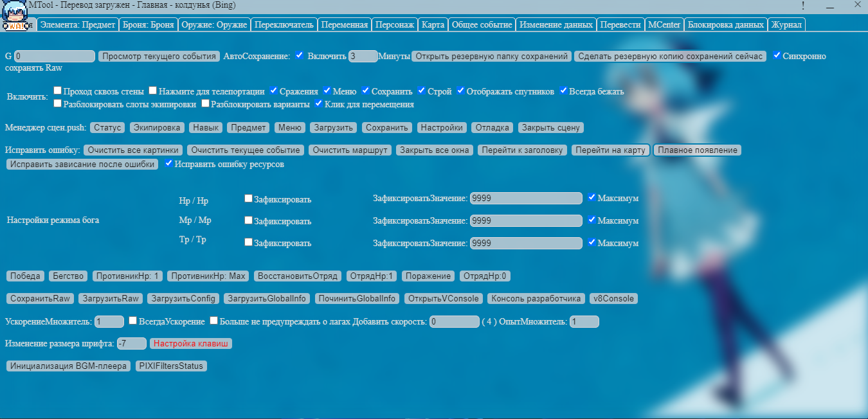
Task: Toggle the Сражения checkbox
Action: [x=274, y=91]
